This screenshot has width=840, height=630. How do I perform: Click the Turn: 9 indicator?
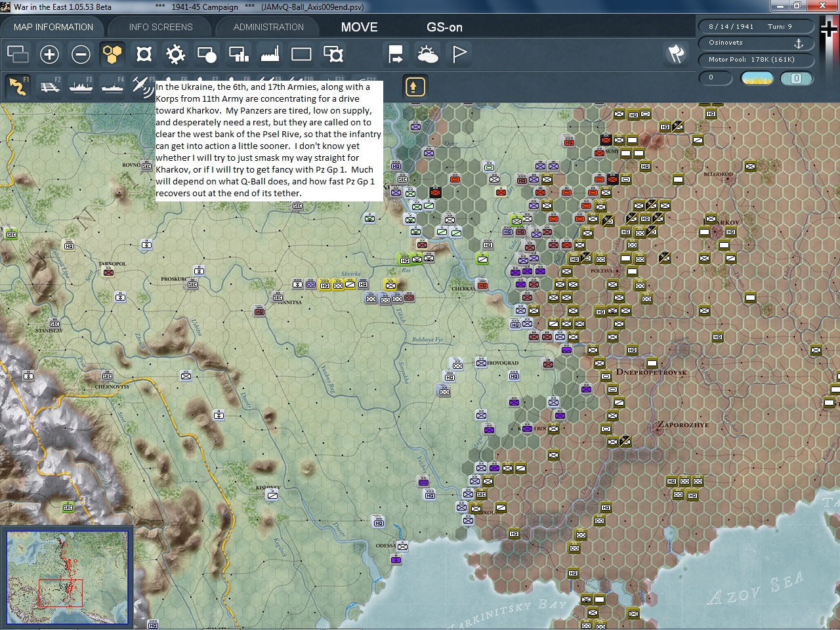[x=780, y=26]
